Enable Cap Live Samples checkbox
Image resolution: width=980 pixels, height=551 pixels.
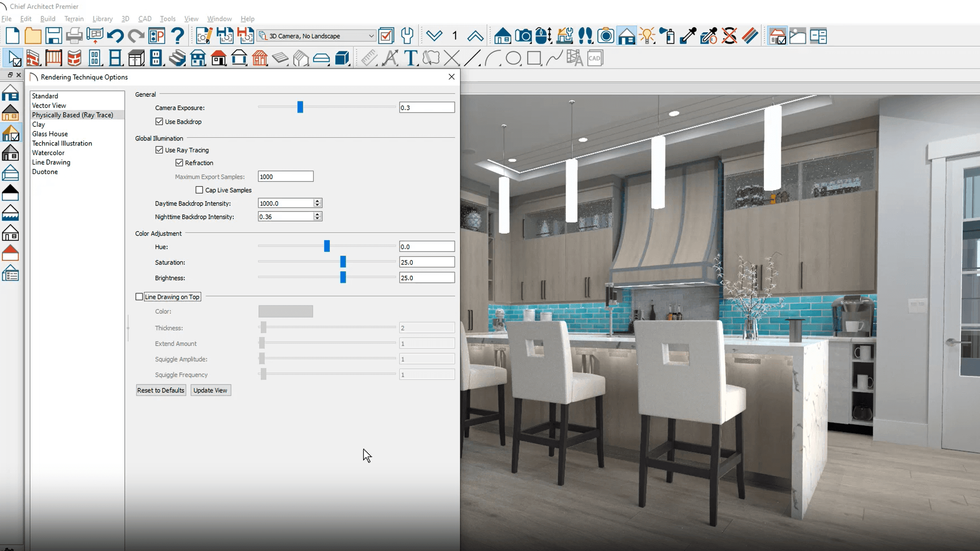pyautogui.click(x=200, y=190)
